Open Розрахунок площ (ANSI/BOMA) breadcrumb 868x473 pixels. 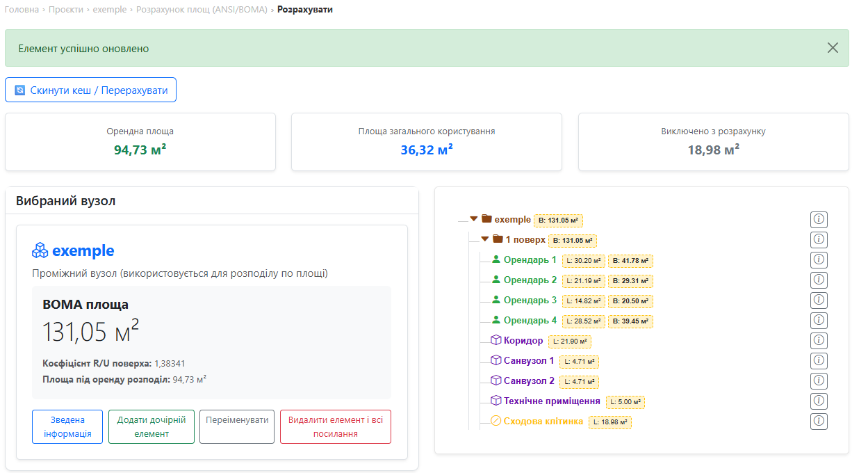coord(202,10)
